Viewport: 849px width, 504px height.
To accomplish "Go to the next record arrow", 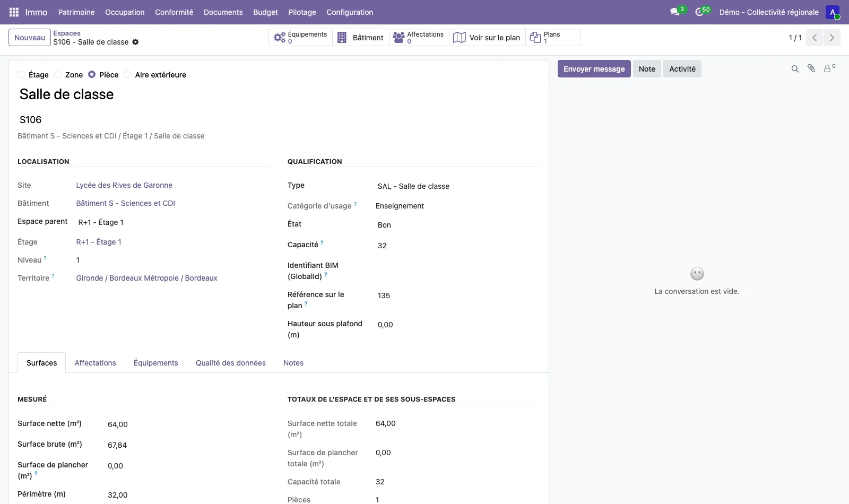I will pyautogui.click(x=832, y=38).
